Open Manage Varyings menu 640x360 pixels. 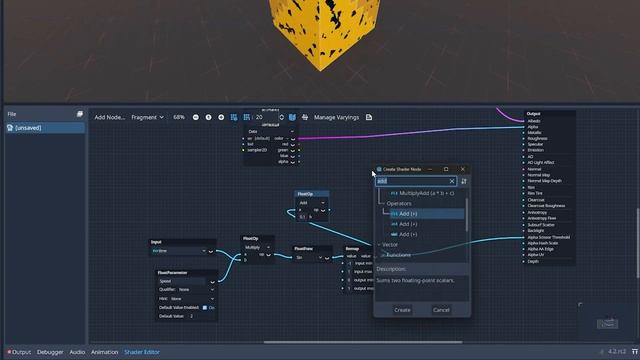tap(336, 117)
